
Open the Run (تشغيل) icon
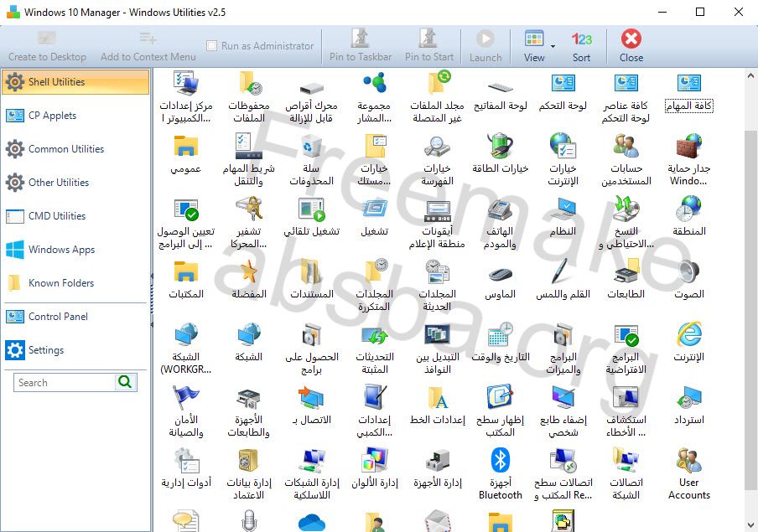(375, 209)
